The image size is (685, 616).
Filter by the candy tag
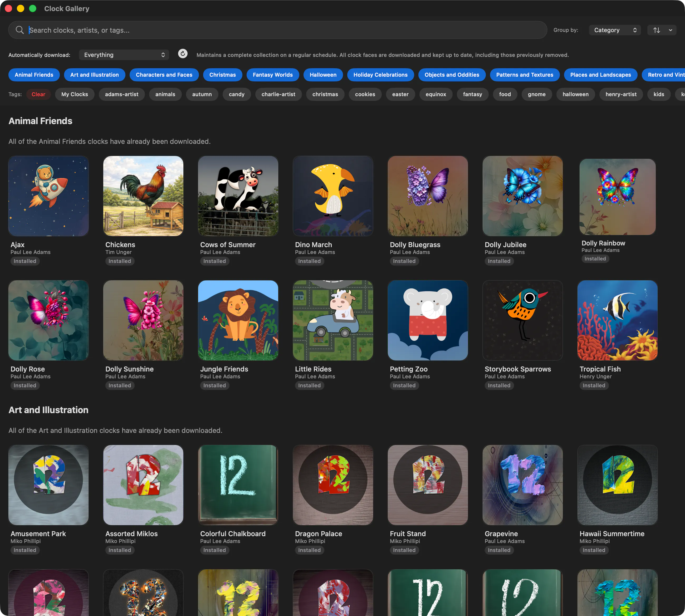237,94
